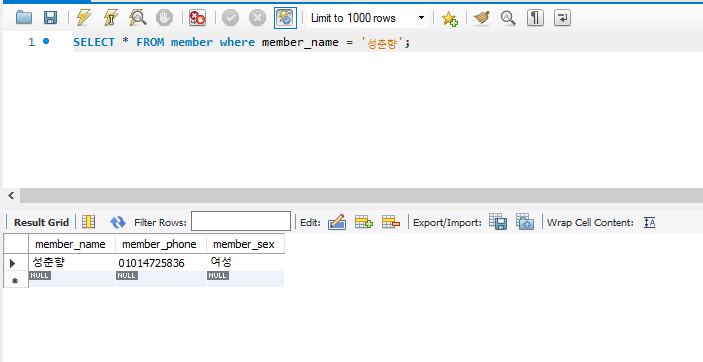Select cell 01014725836
Screen dimensions: 703x362
pyautogui.click(x=161, y=262)
